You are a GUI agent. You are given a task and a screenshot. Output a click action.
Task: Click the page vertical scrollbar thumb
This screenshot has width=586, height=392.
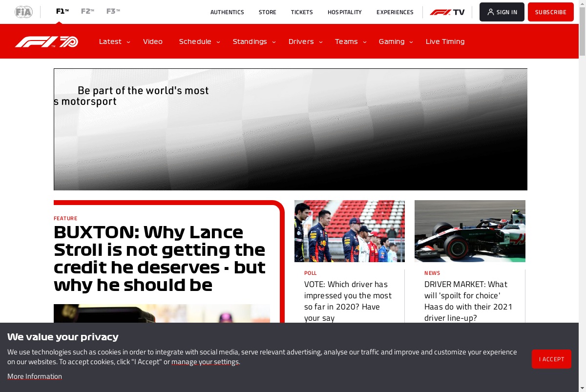tap(582, 32)
